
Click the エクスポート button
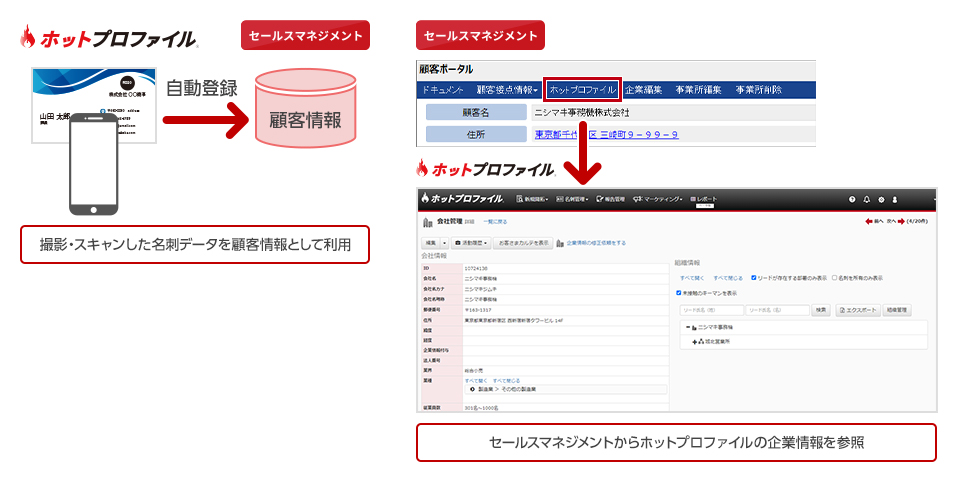pyautogui.click(x=856, y=310)
